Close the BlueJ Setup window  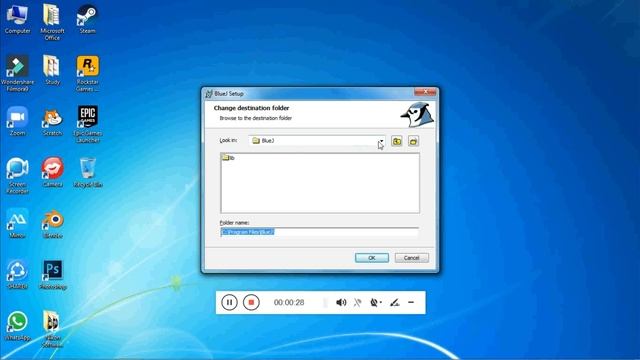425,92
